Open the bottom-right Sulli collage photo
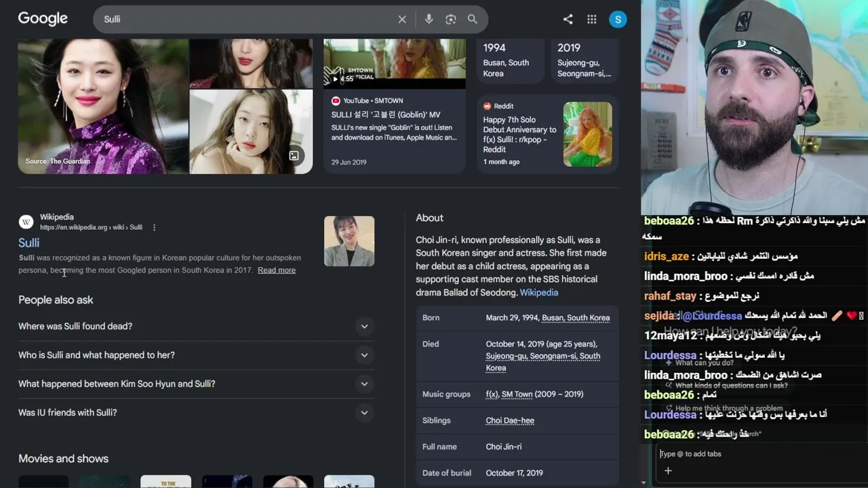Screen dimensions: 868x488 point(251,132)
